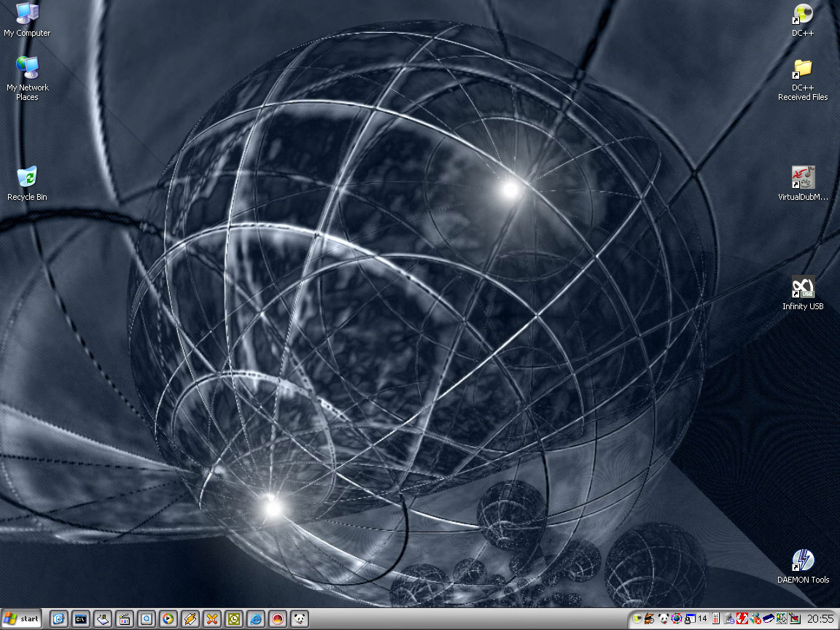The image size is (840, 630).
Task: Open My Network Places icon
Action: pos(27,78)
